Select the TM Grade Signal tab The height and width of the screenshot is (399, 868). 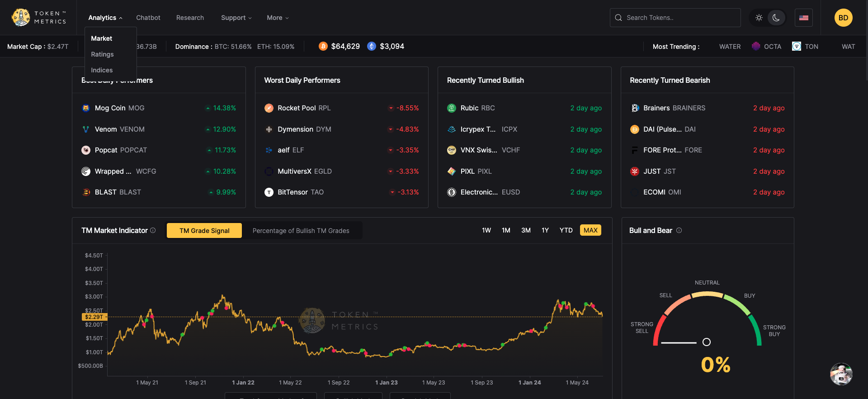pyautogui.click(x=204, y=231)
